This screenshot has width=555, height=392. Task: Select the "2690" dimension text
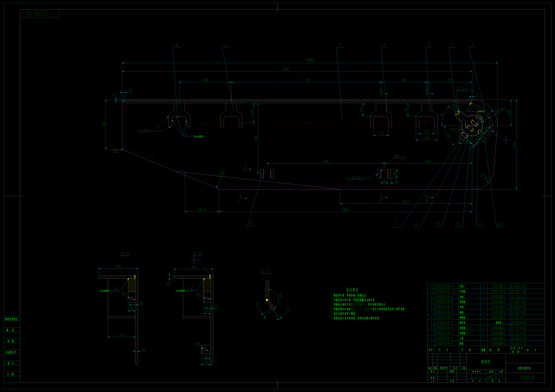click(286, 69)
